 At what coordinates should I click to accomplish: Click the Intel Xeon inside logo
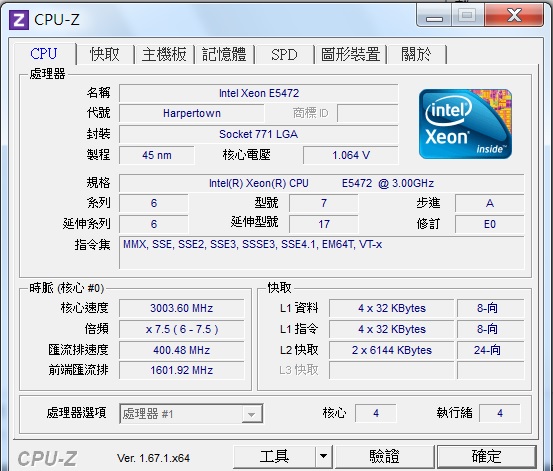point(465,123)
